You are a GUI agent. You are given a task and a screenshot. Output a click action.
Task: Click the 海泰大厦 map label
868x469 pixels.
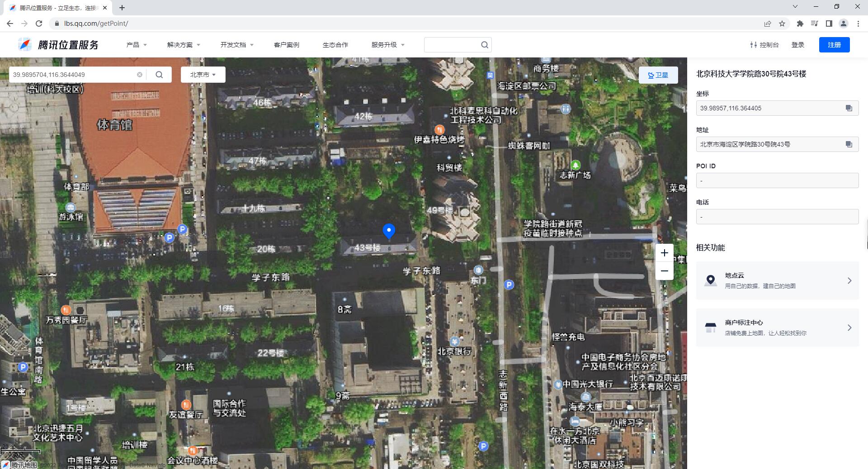click(585, 407)
